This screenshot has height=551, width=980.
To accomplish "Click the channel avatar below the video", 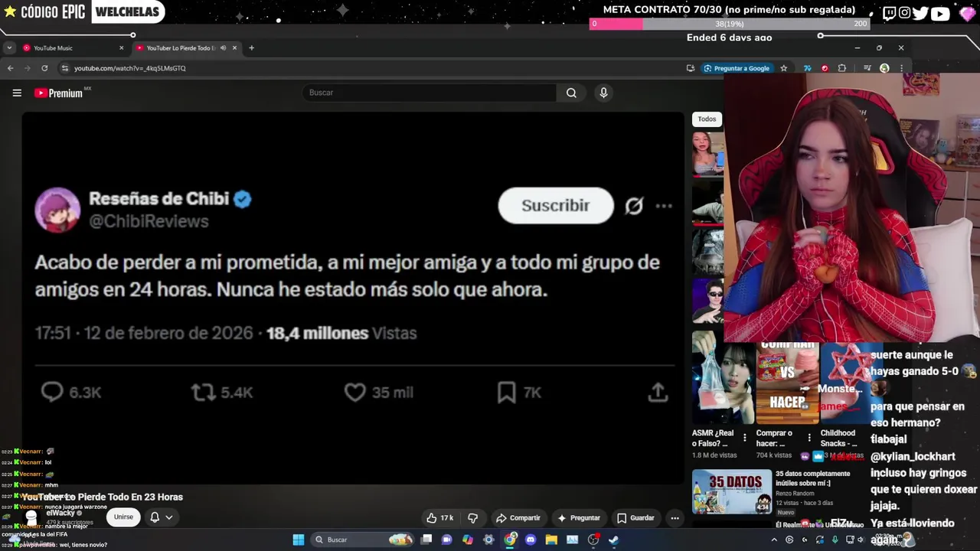I will [x=31, y=518].
